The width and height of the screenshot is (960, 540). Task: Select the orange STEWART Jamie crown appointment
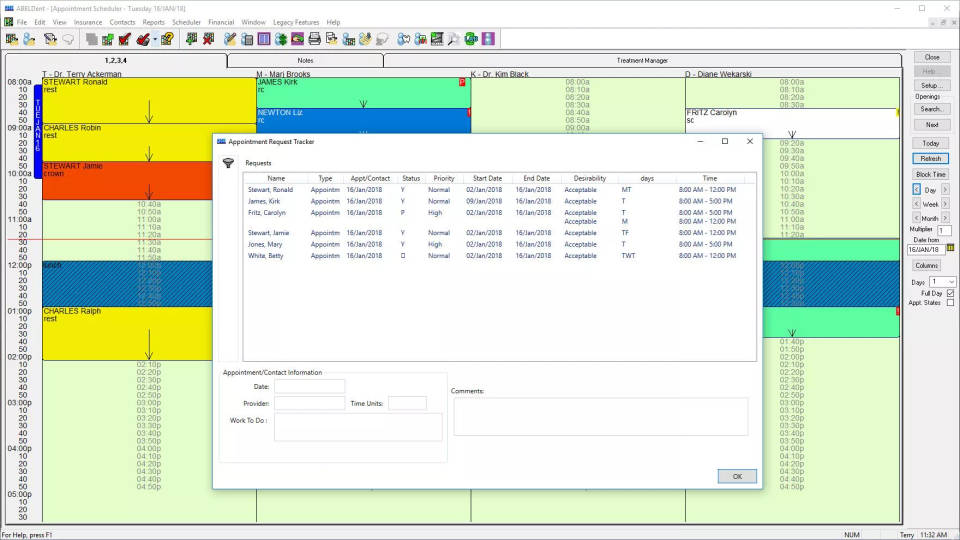pos(120,180)
